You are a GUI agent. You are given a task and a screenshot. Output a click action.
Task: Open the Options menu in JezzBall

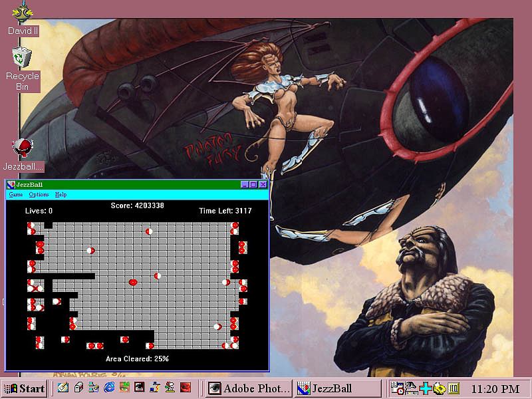(x=39, y=194)
